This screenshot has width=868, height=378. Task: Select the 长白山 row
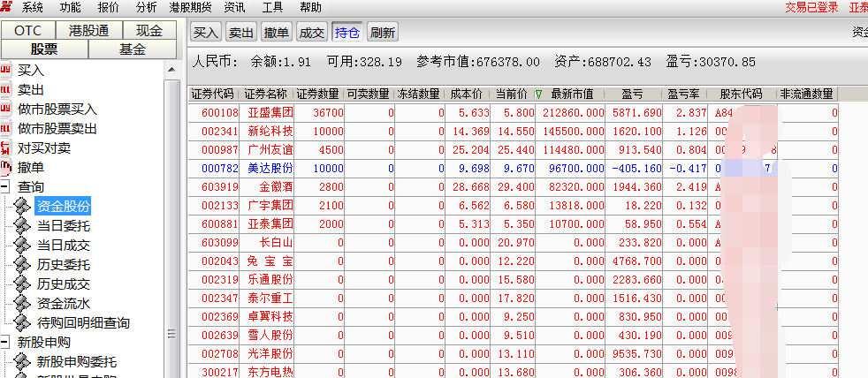[x=514, y=243]
